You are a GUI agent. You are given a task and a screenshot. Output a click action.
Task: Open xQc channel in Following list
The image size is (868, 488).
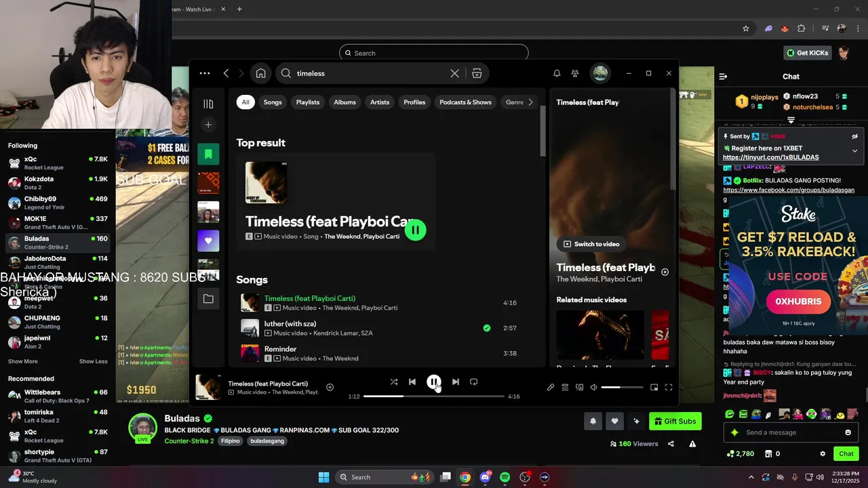tap(58, 163)
